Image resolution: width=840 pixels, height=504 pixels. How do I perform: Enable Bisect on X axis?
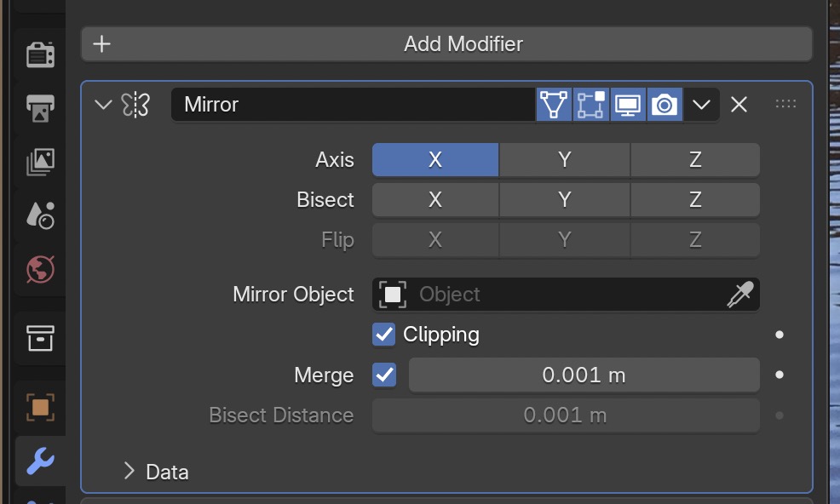click(435, 200)
